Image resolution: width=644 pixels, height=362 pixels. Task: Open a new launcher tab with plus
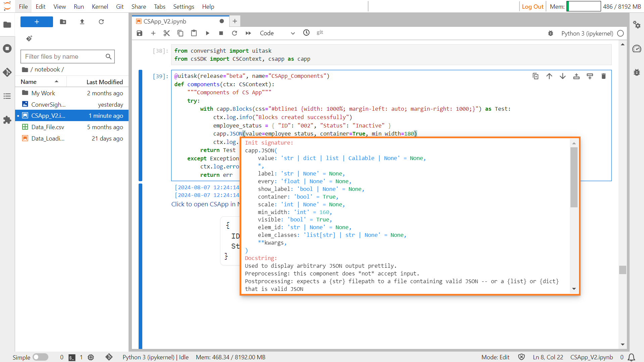(235, 21)
